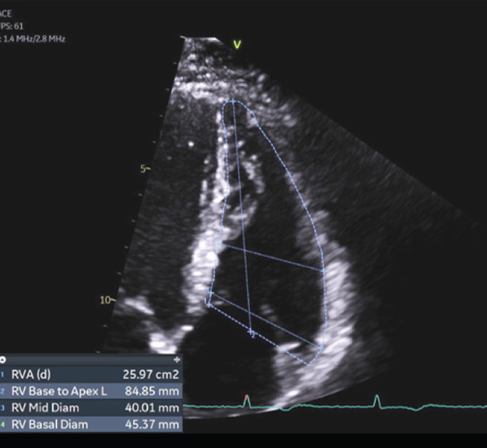Click the 84.85 mm length value
The image size is (487, 448).
pyautogui.click(x=152, y=391)
